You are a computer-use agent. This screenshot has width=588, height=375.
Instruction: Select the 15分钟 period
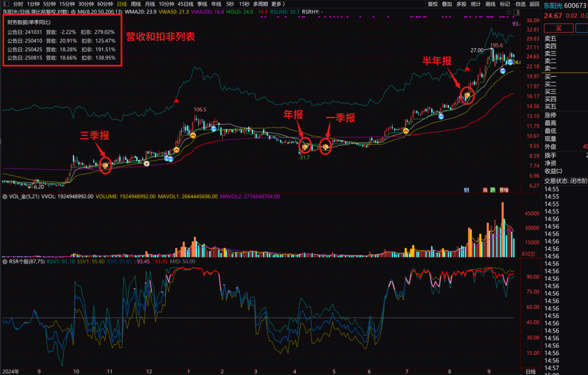67,4
